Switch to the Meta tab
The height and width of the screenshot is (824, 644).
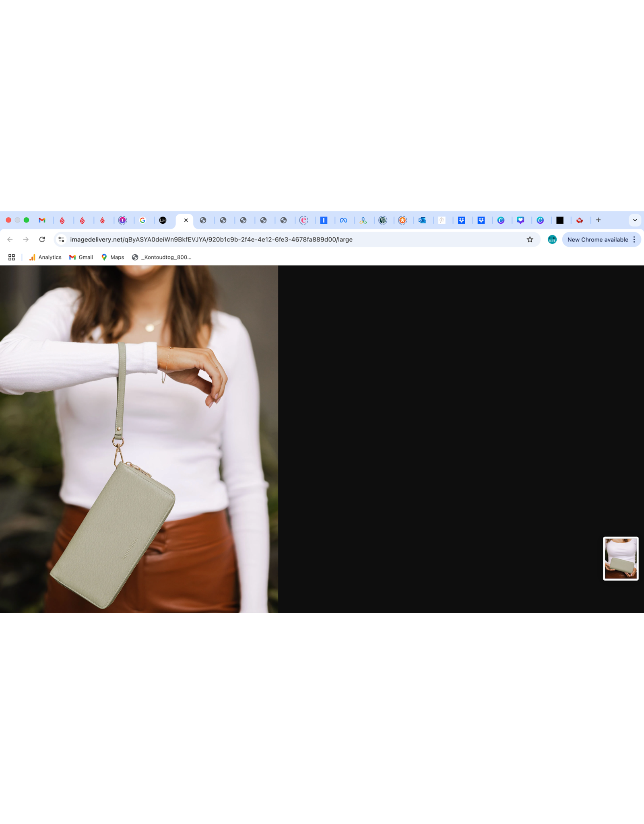[343, 220]
